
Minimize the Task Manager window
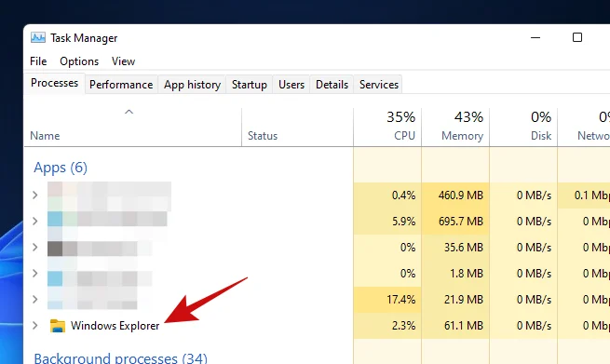535,38
